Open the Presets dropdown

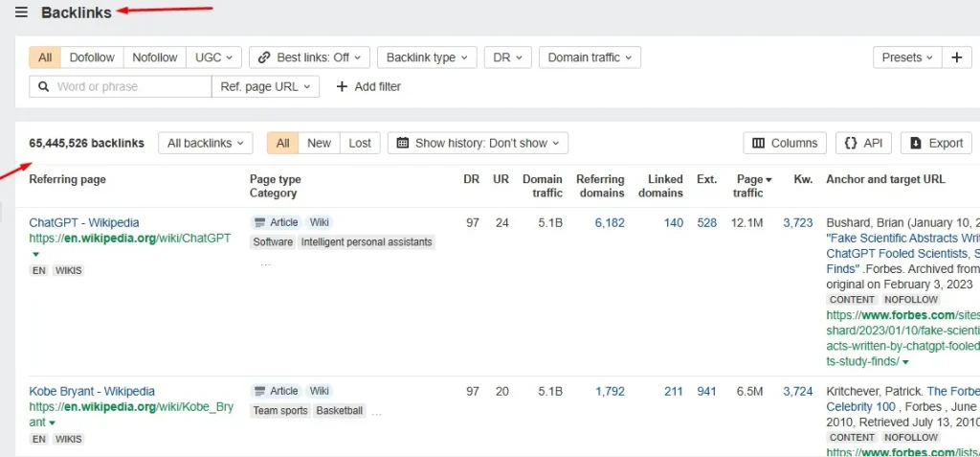point(907,57)
